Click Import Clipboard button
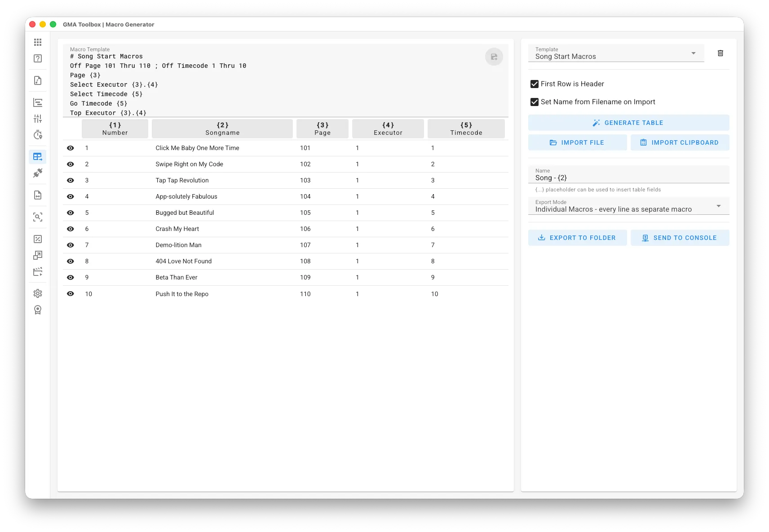This screenshot has width=769, height=532. click(x=679, y=142)
